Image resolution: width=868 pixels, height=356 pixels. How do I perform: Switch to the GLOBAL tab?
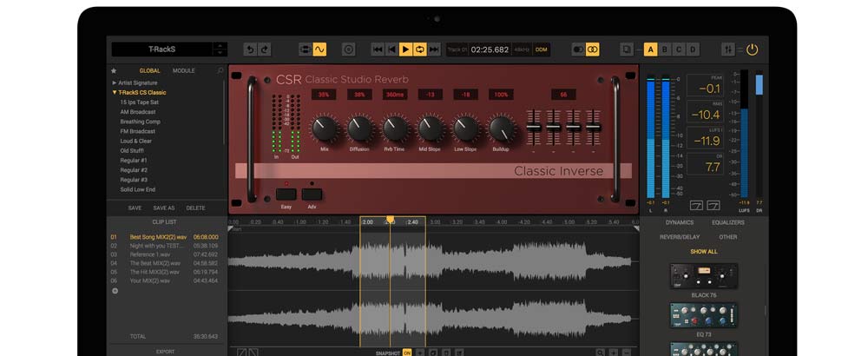[x=149, y=71]
